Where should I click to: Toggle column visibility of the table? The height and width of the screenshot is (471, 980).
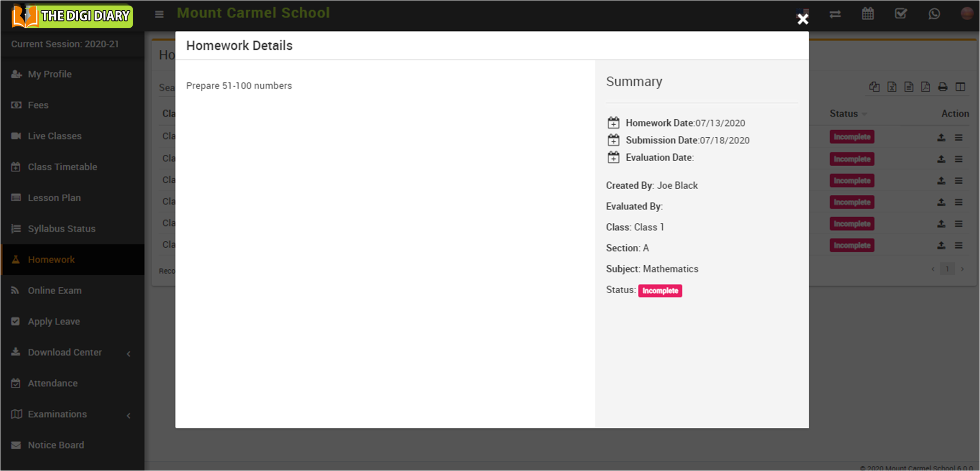960,87
